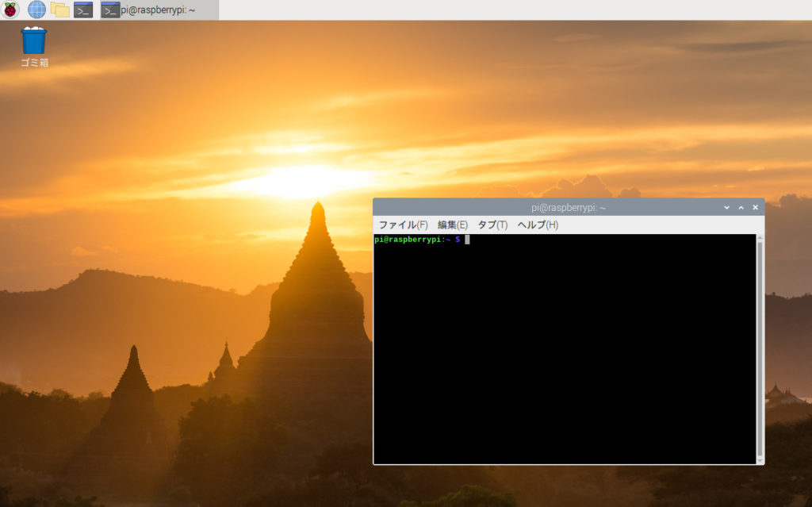Focus the black terminal text area
812x507 pixels.
[565, 349]
